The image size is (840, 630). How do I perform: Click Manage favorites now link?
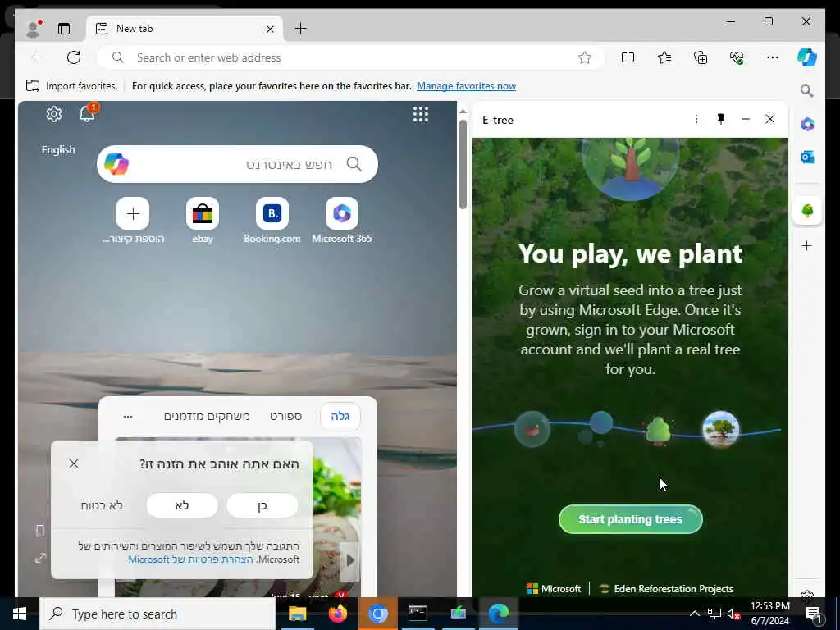(x=466, y=85)
